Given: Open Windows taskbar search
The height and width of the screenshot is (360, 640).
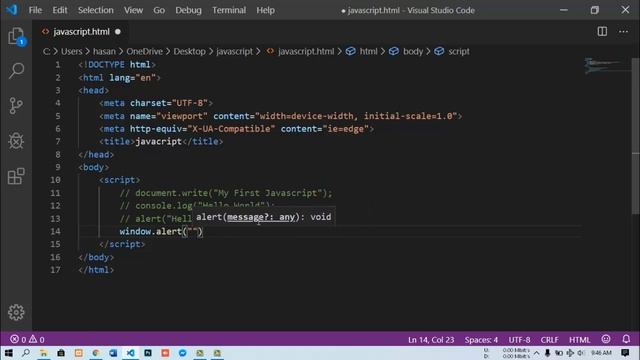Looking at the screenshot, I should tap(26, 353).
